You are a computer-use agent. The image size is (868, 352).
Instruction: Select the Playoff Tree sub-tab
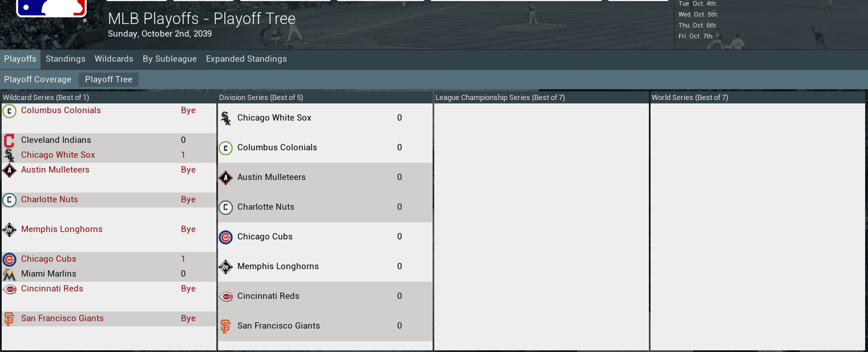[x=108, y=79]
